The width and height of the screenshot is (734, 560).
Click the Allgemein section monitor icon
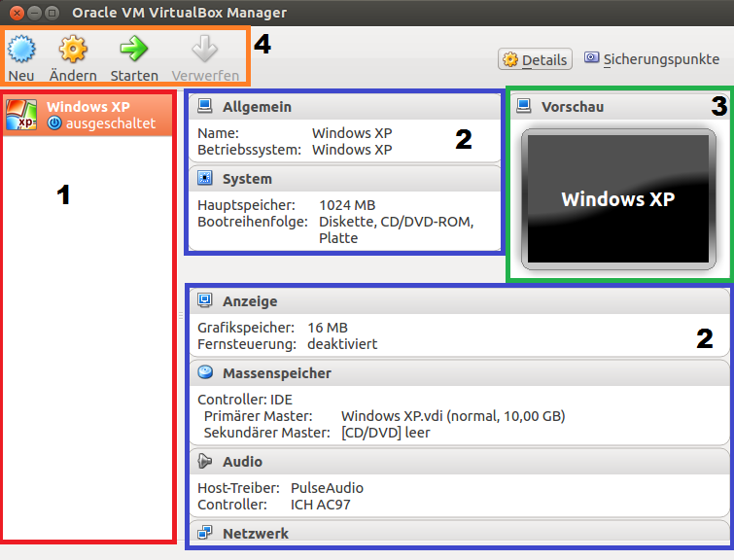coord(204,106)
